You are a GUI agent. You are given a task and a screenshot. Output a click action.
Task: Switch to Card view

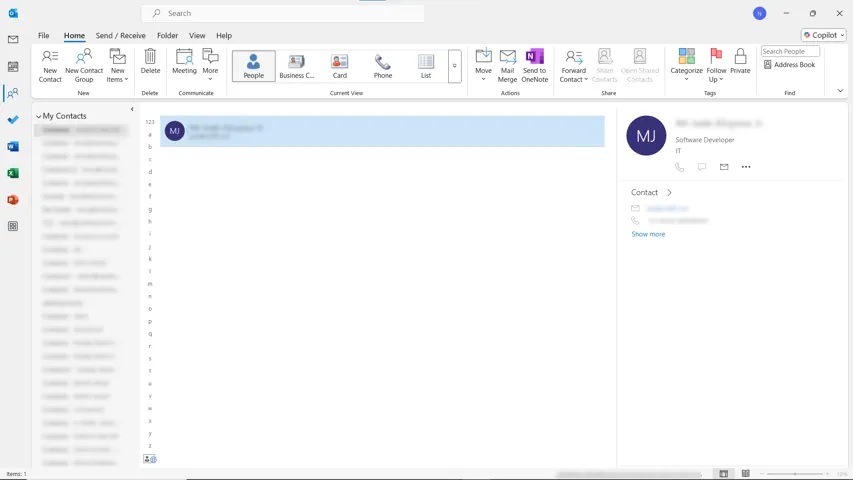coord(340,66)
